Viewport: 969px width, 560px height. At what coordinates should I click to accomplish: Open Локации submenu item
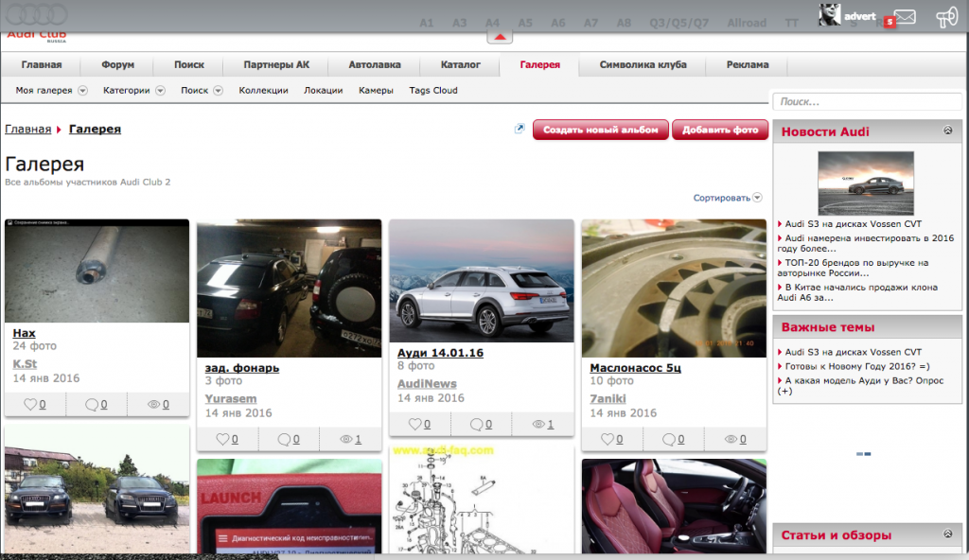click(x=324, y=90)
